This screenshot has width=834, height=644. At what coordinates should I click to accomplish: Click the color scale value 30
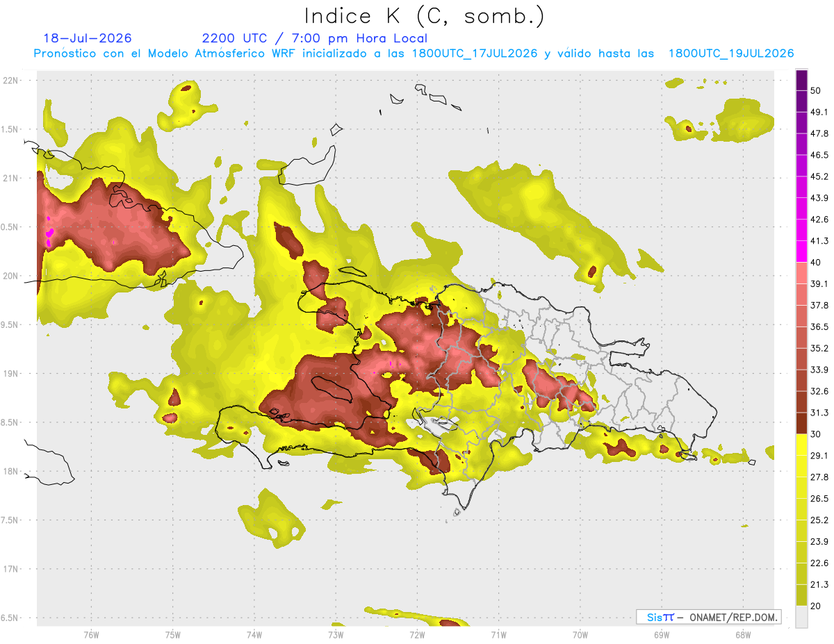[x=817, y=434]
